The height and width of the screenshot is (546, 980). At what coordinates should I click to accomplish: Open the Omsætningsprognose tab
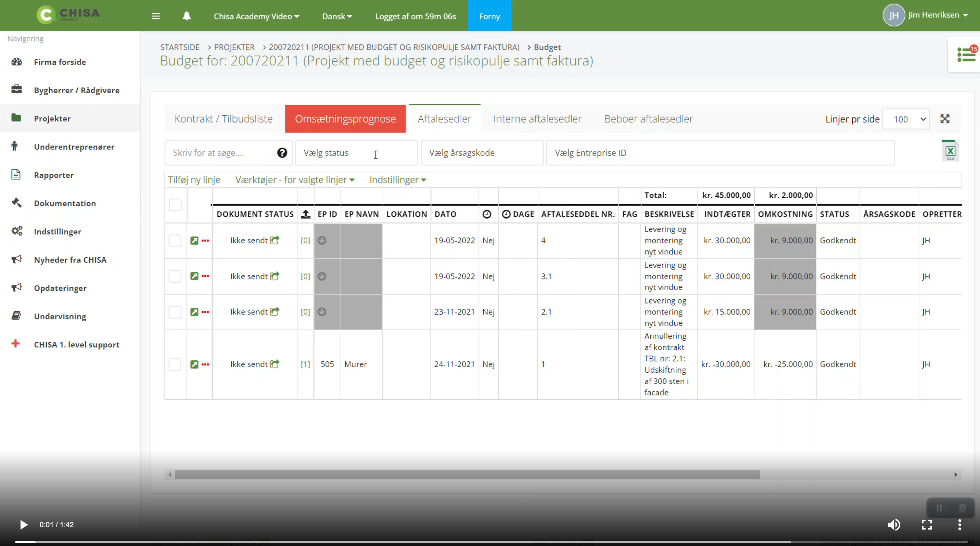pyautogui.click(x=345, y=119)
